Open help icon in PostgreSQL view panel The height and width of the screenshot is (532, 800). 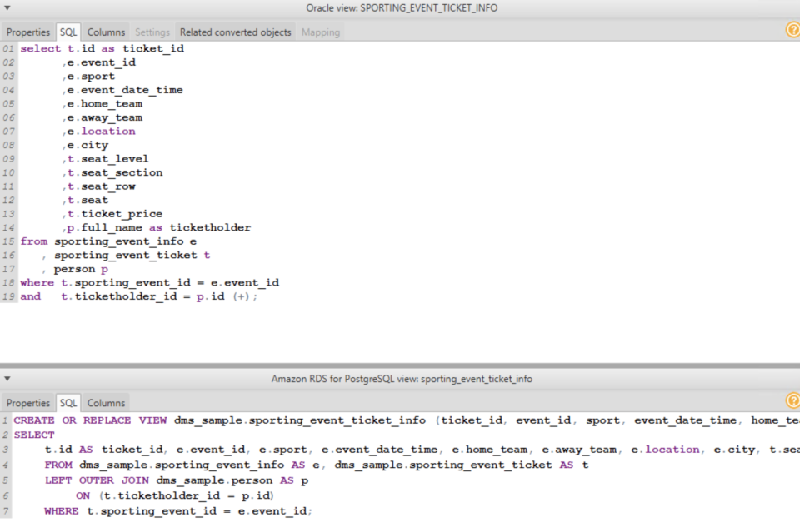click(792, 400)
